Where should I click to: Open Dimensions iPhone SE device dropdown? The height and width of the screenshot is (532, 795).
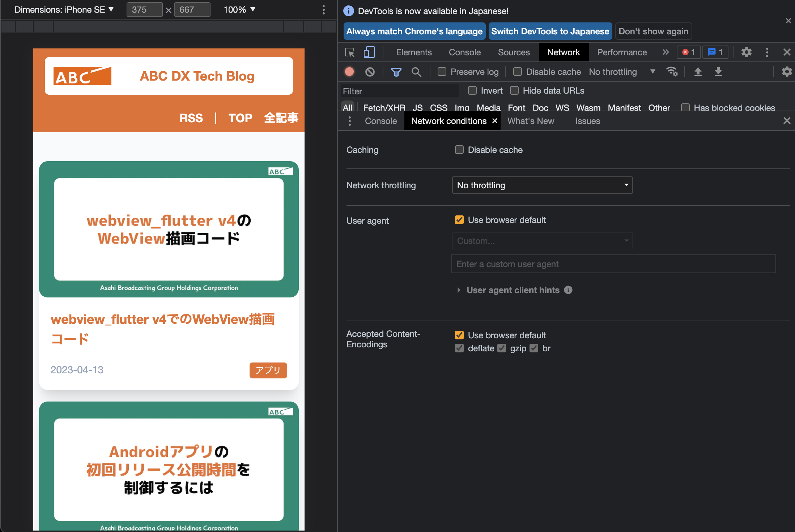pyautogui.click(x=64, y=10)
